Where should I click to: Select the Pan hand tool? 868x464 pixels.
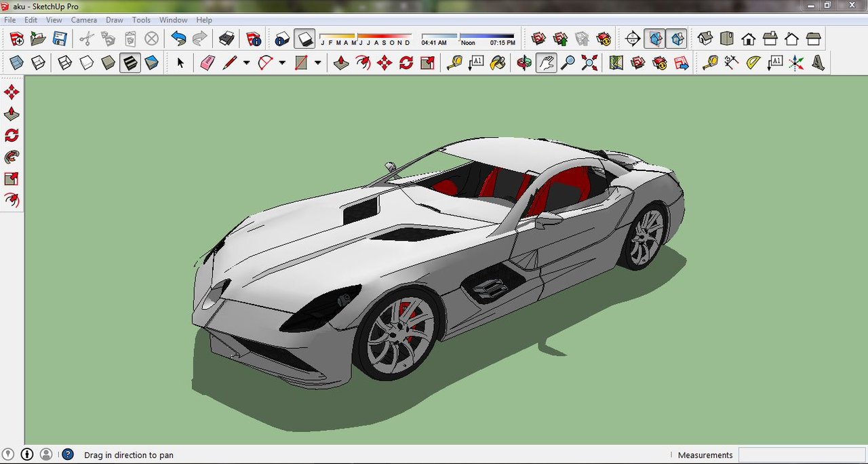pos(547,63)
